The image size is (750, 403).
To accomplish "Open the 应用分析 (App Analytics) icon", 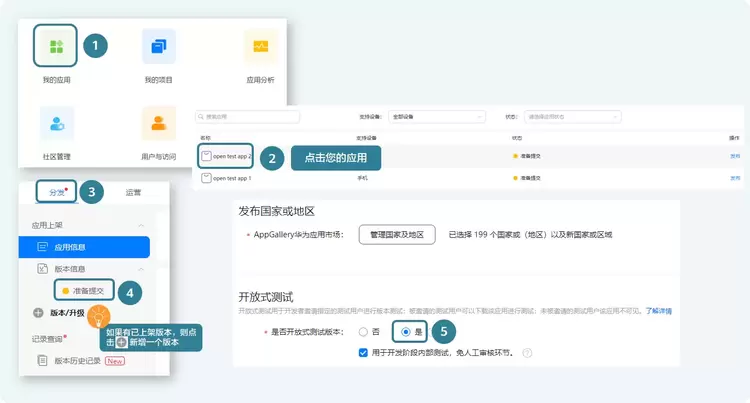I will click(x=261, y=46).
